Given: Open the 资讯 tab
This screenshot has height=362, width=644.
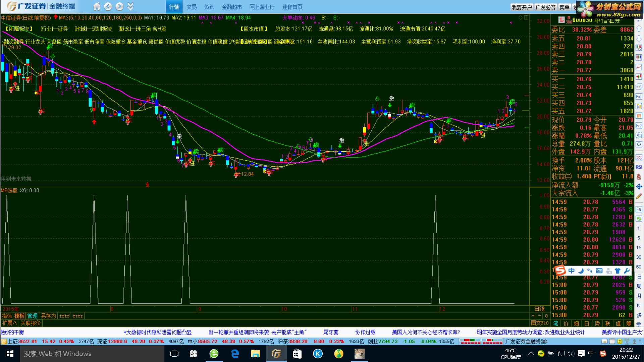Looking at the screenshot, I should tap(209, 7).
